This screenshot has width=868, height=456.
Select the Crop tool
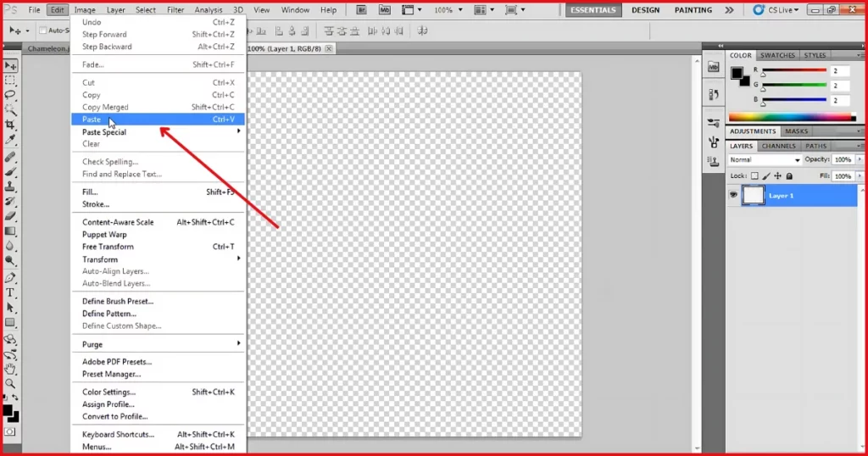tap(10, 125)
